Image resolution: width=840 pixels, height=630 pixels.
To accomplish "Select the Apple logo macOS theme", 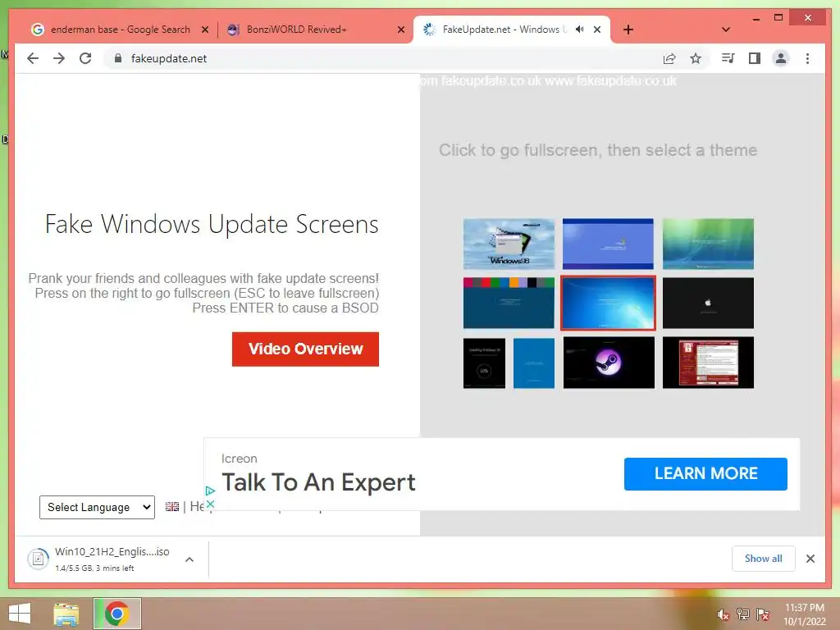I will pyautogui.click(x=708, y=303).
